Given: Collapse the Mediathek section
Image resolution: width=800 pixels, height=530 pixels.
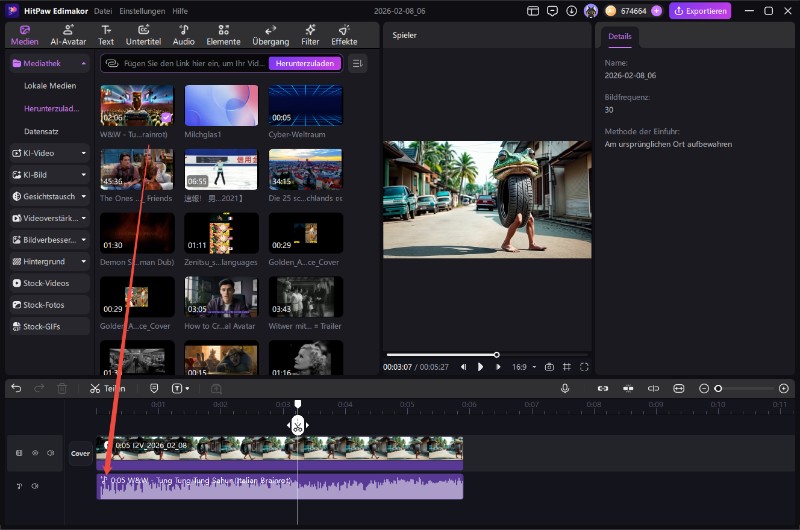Looking at the screenshot, I should [x=84, y=63].
